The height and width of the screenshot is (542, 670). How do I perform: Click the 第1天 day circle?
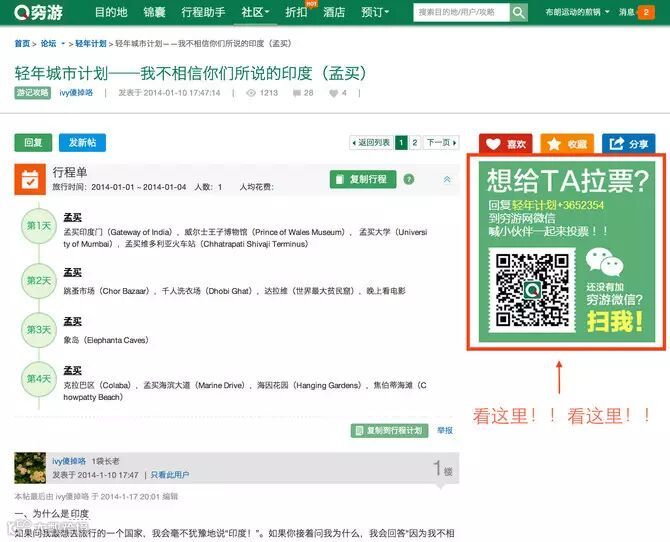click(38, 226)
